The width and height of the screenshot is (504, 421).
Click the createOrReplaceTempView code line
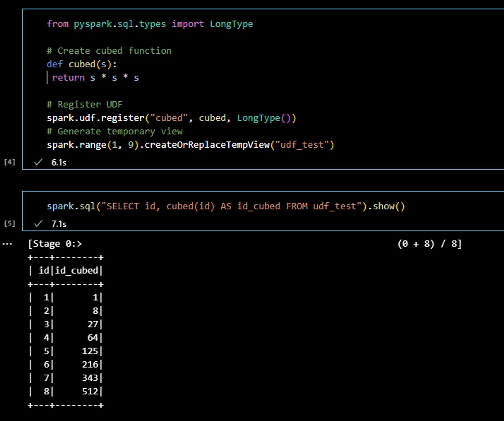click(190, 145)
